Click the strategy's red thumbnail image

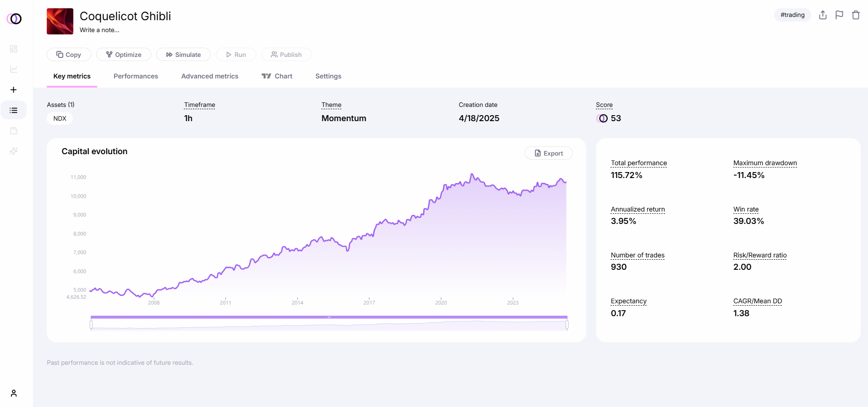60,21
